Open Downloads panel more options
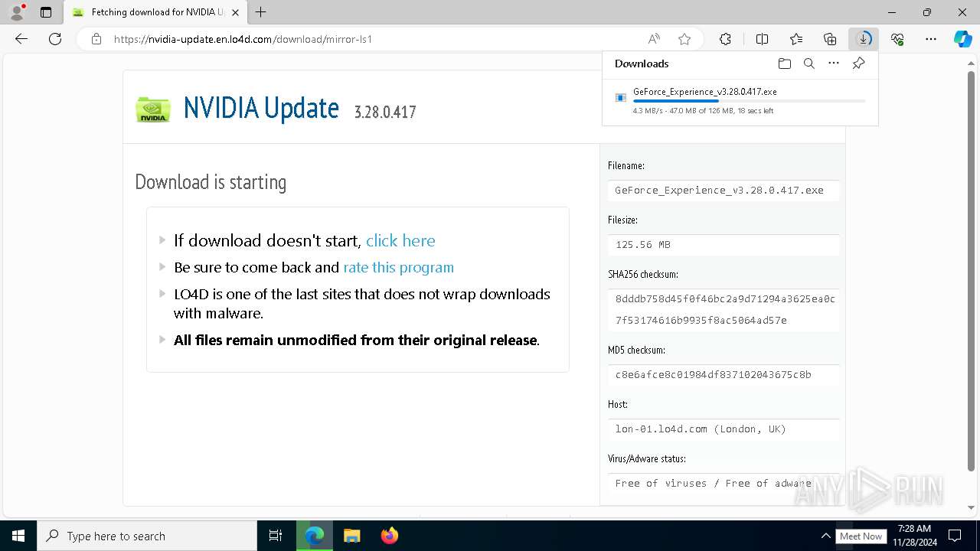Viewport: 980px width, 551px height. tap(834, 64)
